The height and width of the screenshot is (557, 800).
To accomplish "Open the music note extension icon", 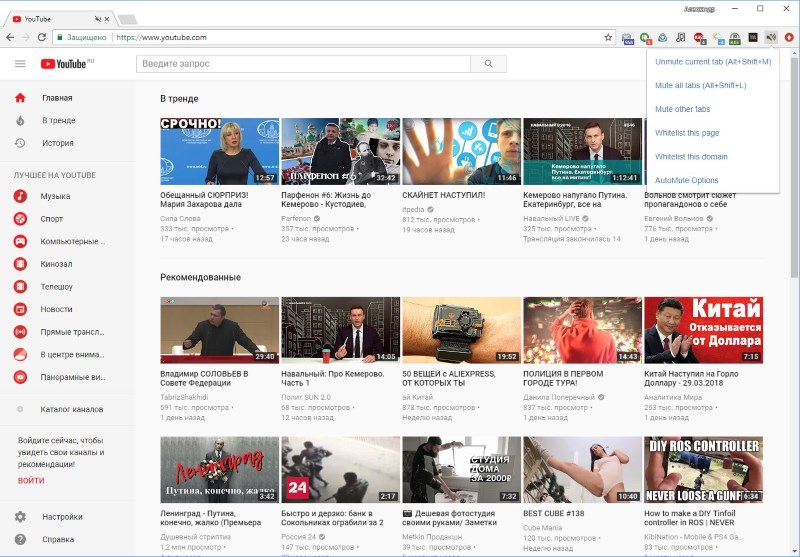I will (x=680, y=37).
